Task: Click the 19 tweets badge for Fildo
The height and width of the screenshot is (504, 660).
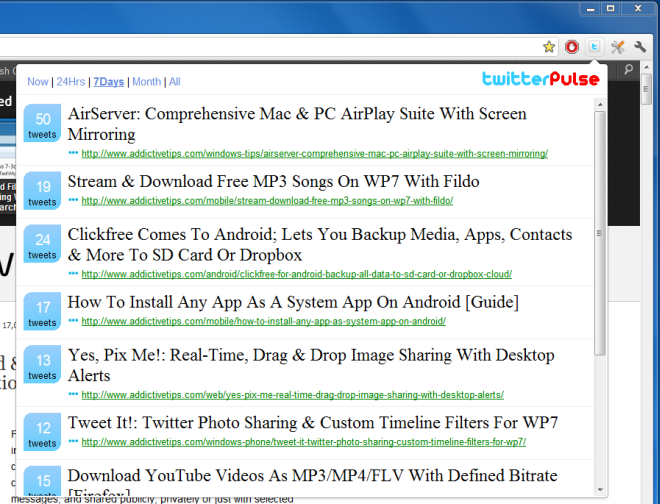Action: point(42,193)
